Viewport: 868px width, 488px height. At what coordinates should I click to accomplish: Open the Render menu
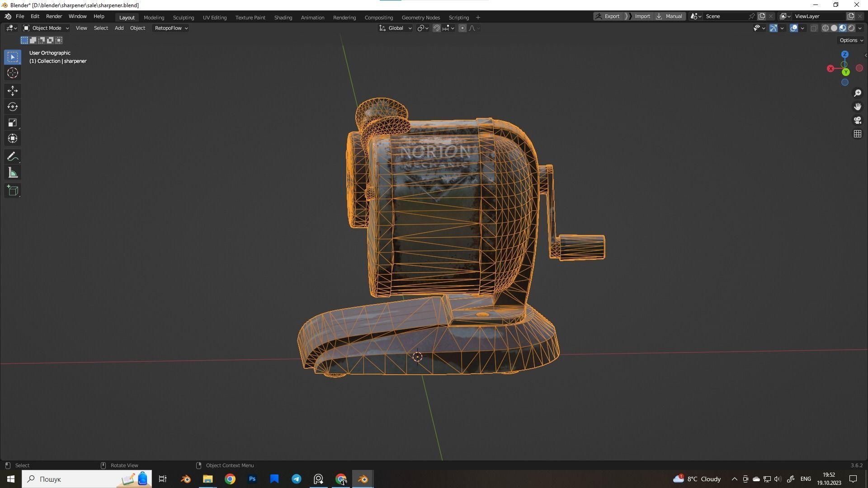click(54, 16)
